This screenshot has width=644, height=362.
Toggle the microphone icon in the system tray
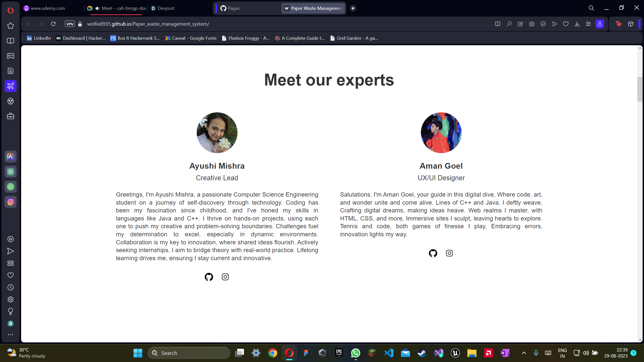pyautogui.click(x=536, y=353)
